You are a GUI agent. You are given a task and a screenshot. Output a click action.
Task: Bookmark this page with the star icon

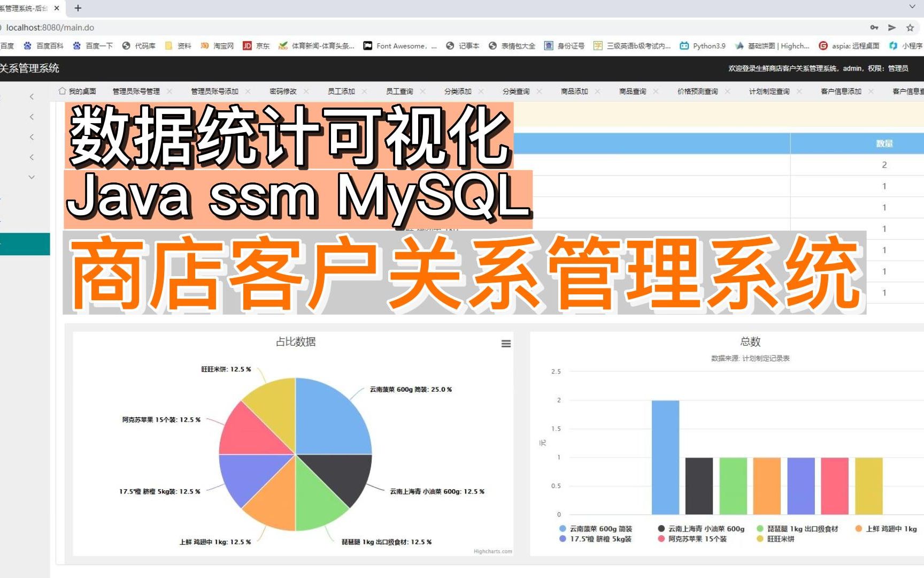pyautogui.click(x=910, y=27)
